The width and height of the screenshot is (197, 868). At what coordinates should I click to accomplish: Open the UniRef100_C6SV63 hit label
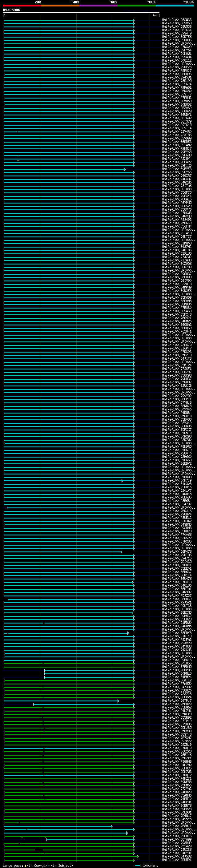point(177,23)
